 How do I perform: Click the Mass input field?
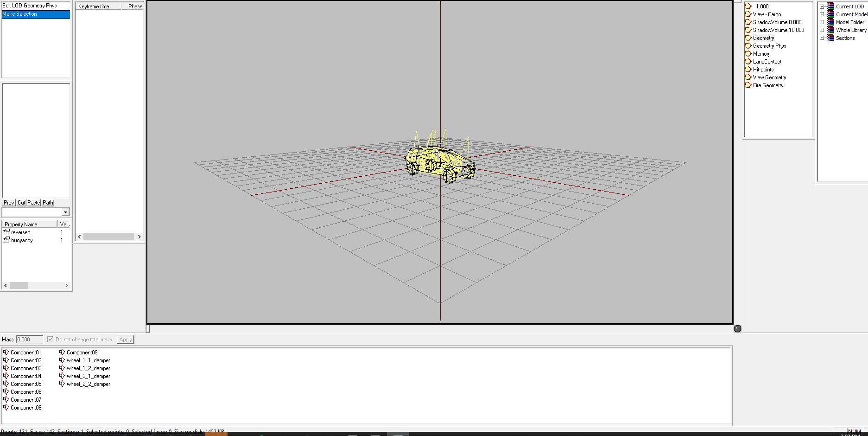(x=30, y=340)
